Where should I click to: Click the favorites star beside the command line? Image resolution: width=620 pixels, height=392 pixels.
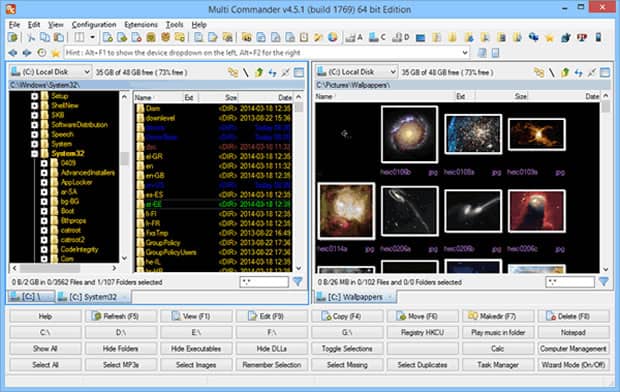(x=56, y=53)
